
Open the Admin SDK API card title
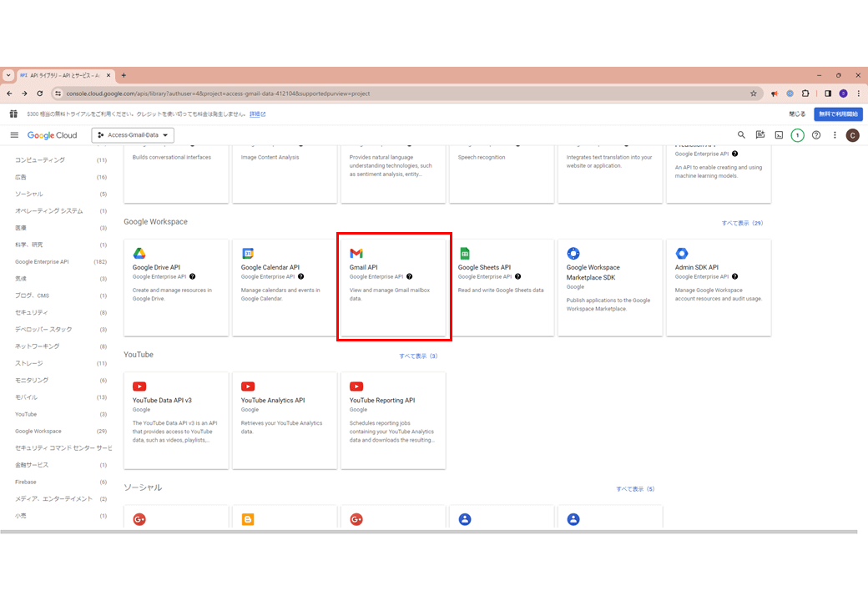696,267
